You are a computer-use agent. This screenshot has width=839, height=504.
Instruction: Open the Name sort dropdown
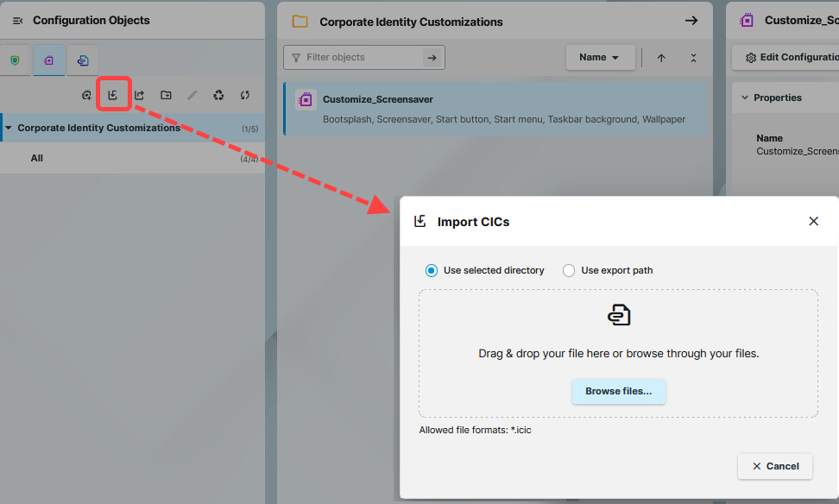[600, 58]
